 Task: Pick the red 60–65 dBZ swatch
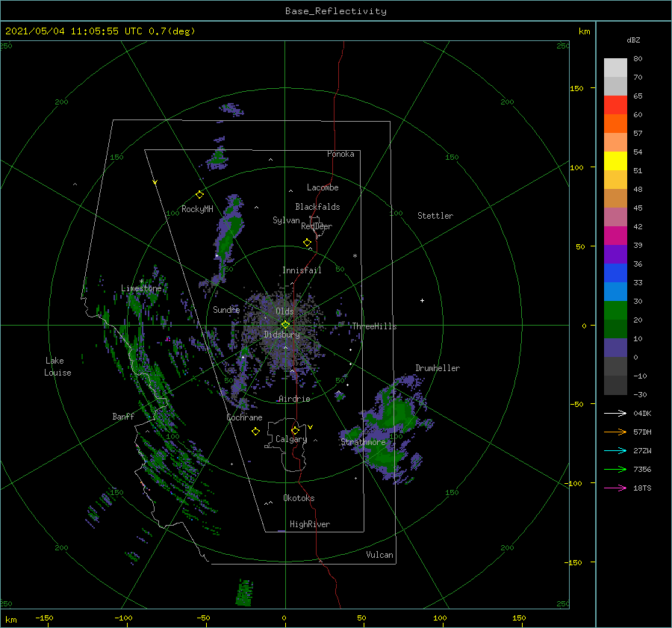[615, 105]
